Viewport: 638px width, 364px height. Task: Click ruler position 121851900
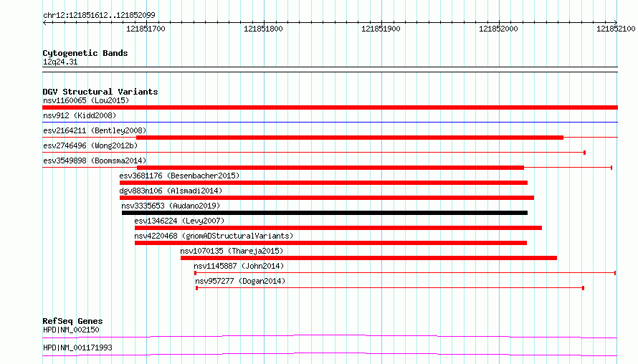(381, 29)
